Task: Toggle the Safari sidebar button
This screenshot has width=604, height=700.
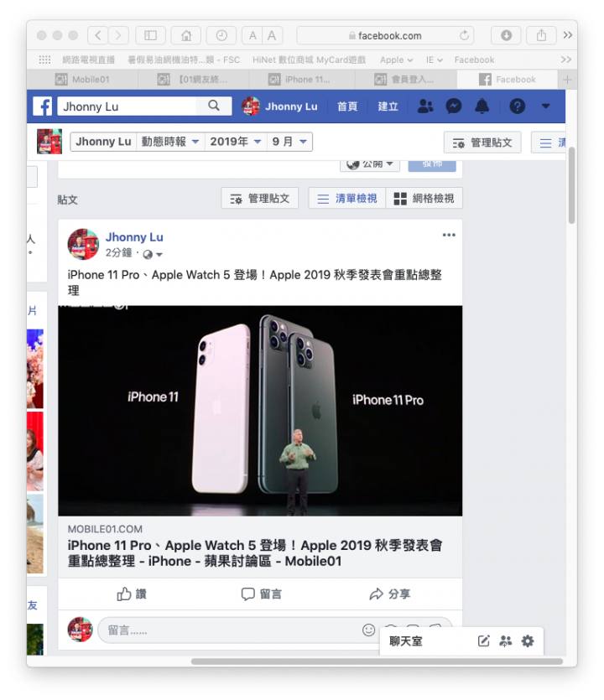Action: (x=150, y=35)
